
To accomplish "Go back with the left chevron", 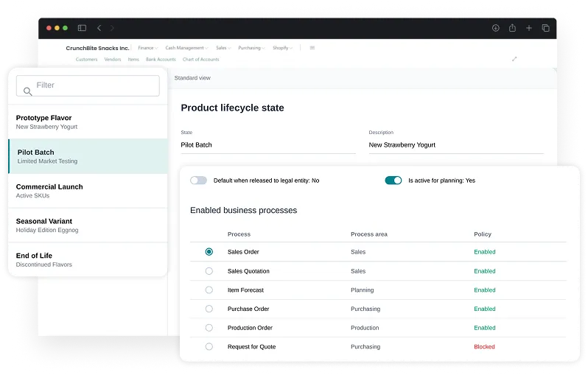I will 99,28.
